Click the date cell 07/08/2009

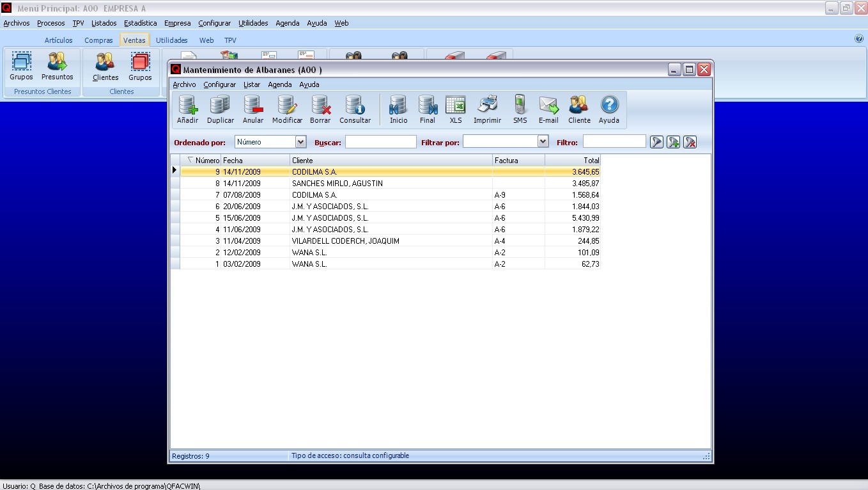click(256, 195)
